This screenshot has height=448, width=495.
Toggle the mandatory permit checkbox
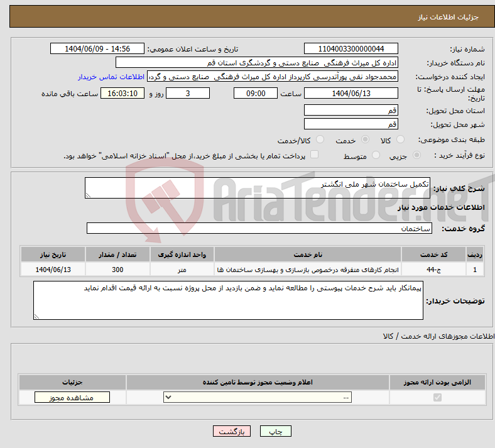click(x=437, y=397)
